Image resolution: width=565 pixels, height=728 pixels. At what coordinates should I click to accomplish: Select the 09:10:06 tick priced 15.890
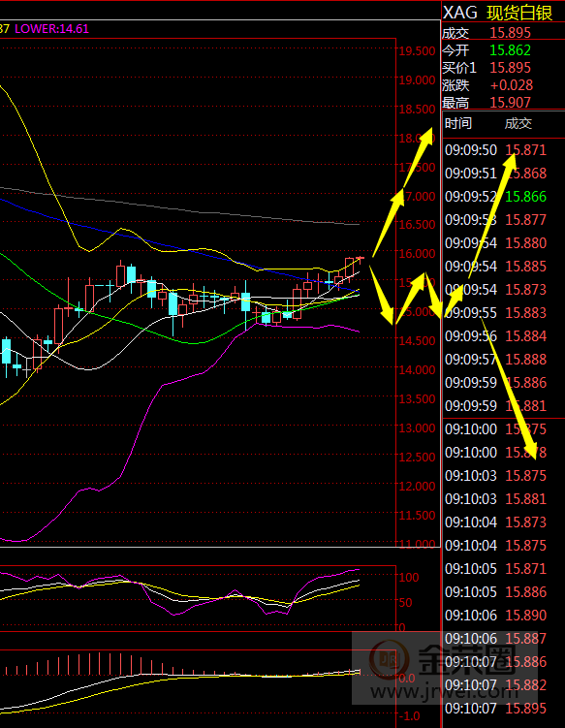point(496,616)
